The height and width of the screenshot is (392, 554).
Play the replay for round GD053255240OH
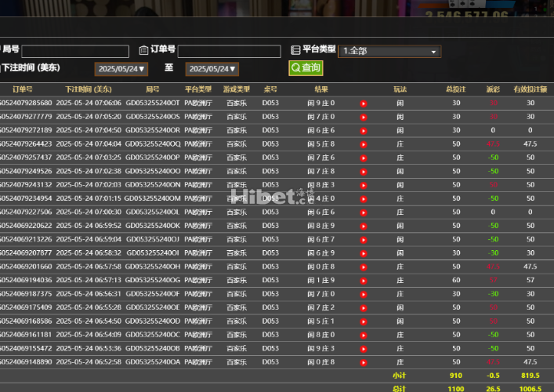363,267
